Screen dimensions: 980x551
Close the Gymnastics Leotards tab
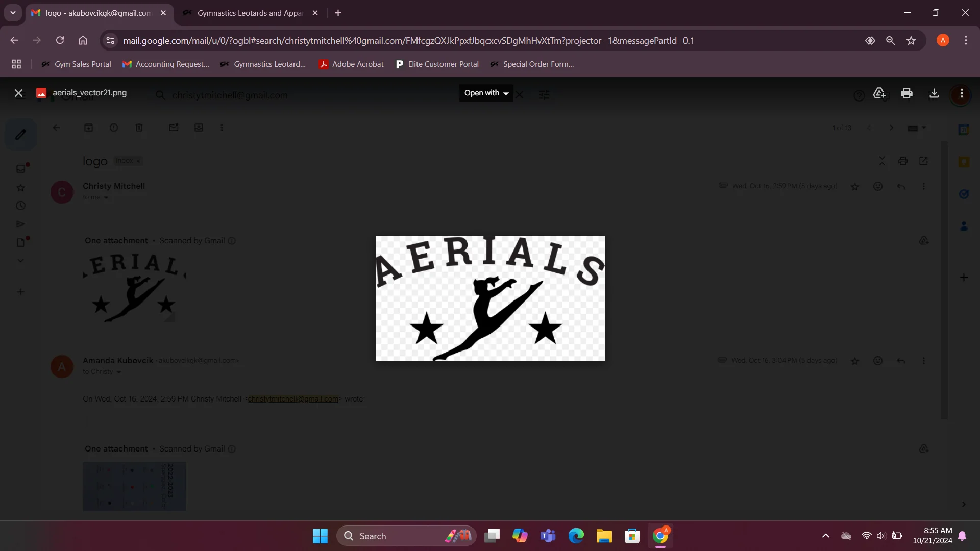coord(315,13)
